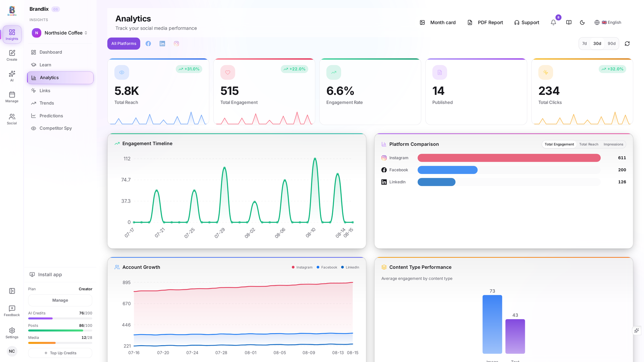
Task: Open the English language selector
Action: pos(608,22)
